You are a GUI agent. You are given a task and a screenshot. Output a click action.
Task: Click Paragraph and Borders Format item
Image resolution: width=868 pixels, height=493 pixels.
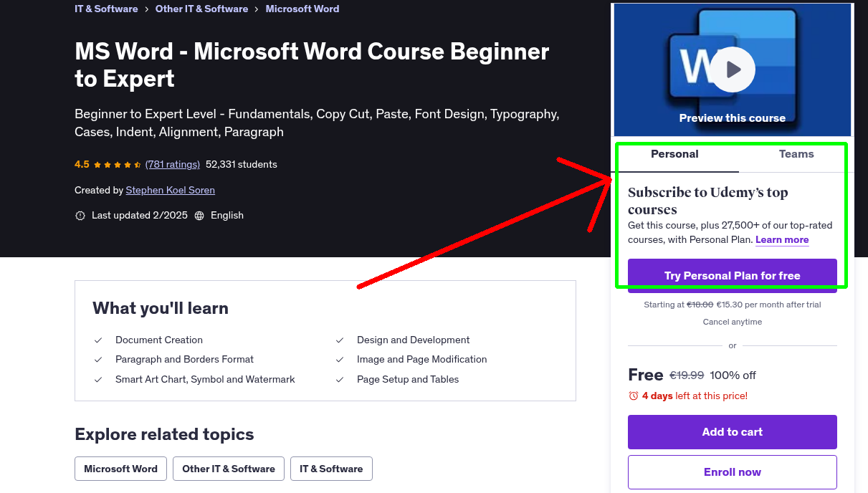[184, 359]
